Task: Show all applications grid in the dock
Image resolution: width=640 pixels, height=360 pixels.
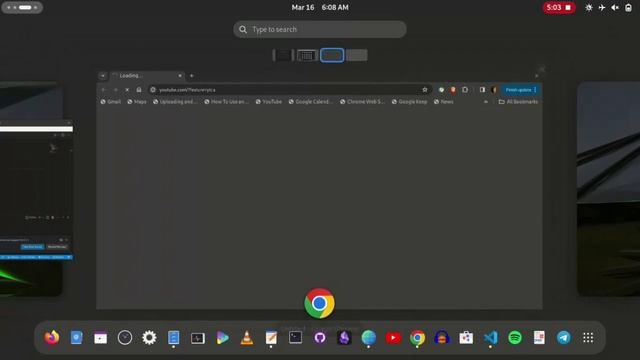Action: [x=588, y=338]
